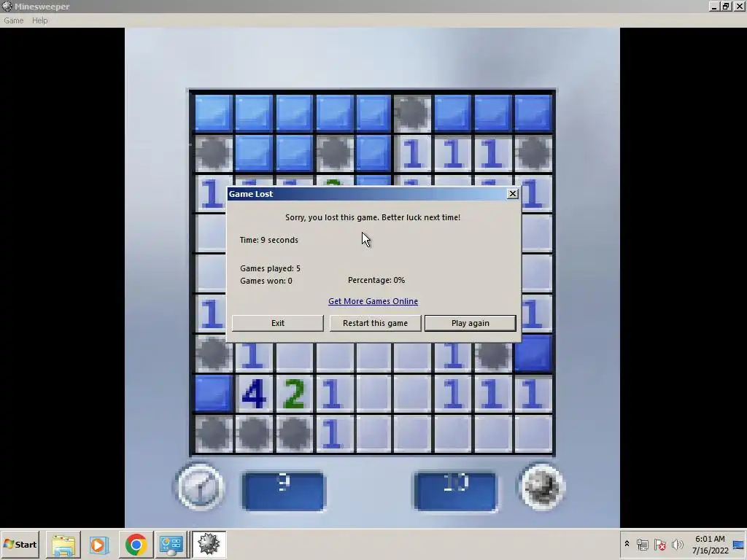Image resolution: width=747 pixels, height=560 pixels.
Task: Click the green 2 tile beside the 4
Action: [294, 393]
